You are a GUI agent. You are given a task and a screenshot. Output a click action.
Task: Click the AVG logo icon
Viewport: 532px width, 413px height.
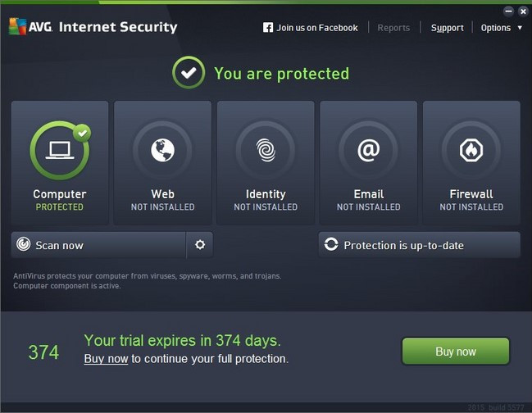(x=18, y=26)
